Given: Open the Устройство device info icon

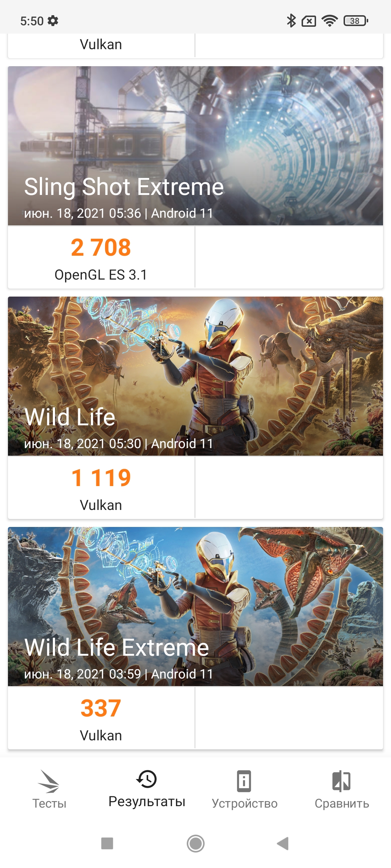Looking at the screenshot, I should pos(244,781).
